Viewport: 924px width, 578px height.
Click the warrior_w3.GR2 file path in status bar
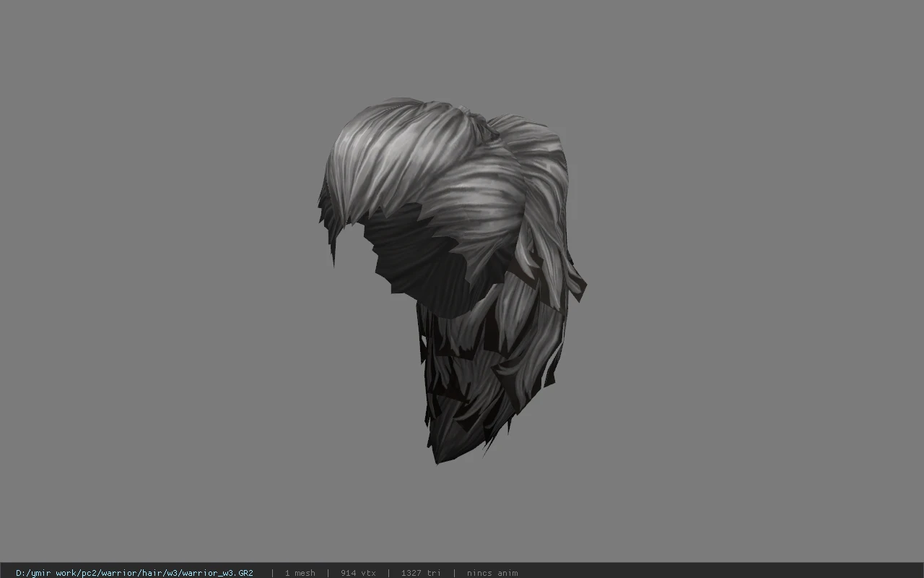[x=134, y=572]
